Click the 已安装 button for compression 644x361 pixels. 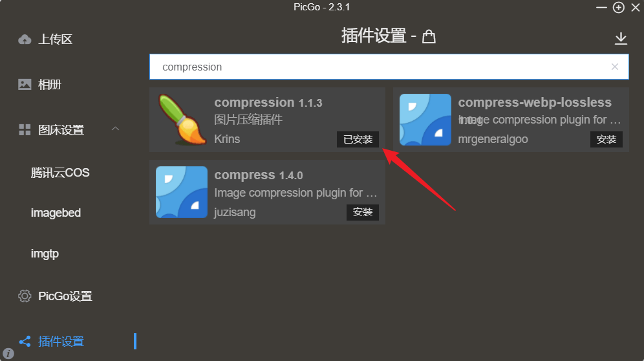[358, 139]
